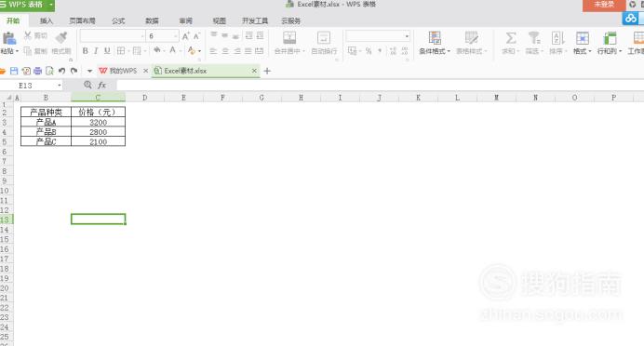Viewport: 644px width, 346px height.
Task: Click the Sort A-Z icon
Action: coord(557,38)
